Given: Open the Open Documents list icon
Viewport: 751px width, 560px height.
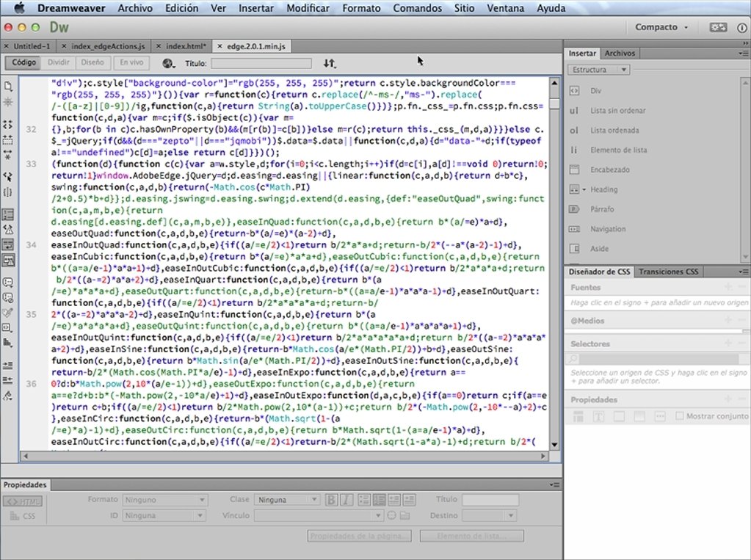Looking at the screenshot, I should [8, 86].
